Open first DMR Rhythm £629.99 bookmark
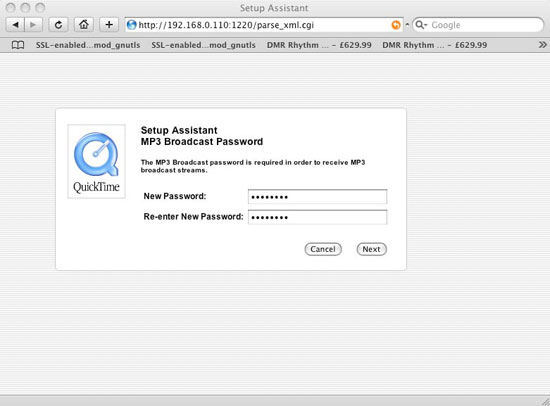Screen dimensions: 550x406 pos(319,45)
